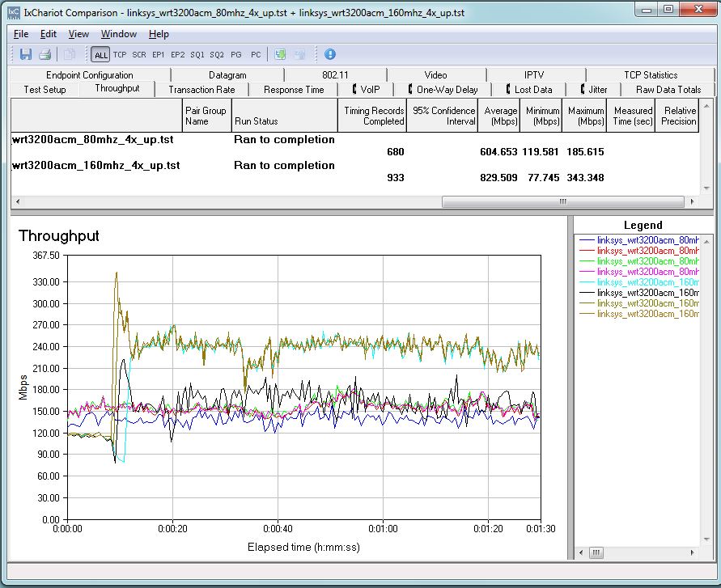
Task: Switch to Endpoint Configuration tab
Action: 90,75
